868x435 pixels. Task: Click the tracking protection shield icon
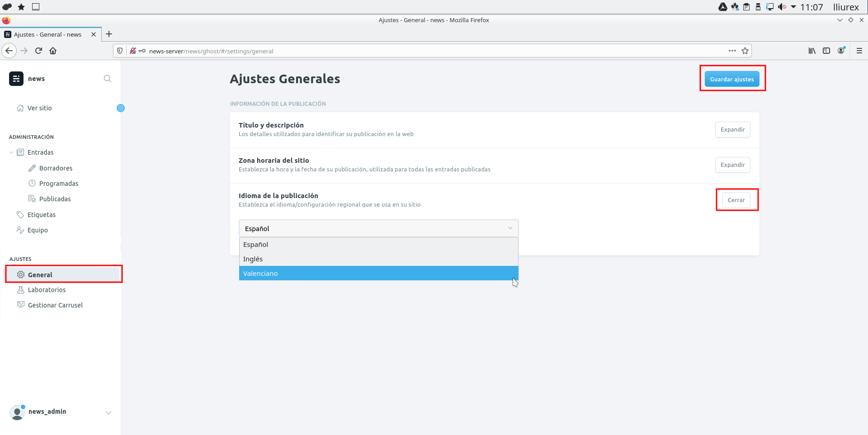(x=120, y=51)
